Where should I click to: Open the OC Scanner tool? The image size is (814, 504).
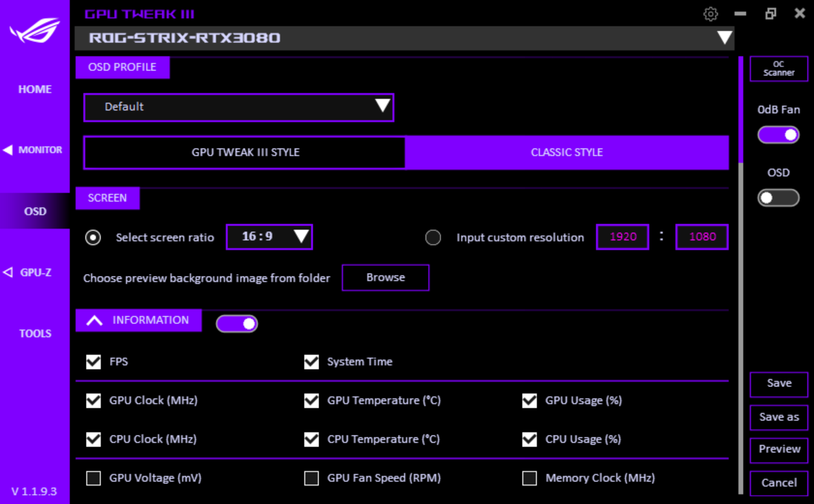click(778, 68)
